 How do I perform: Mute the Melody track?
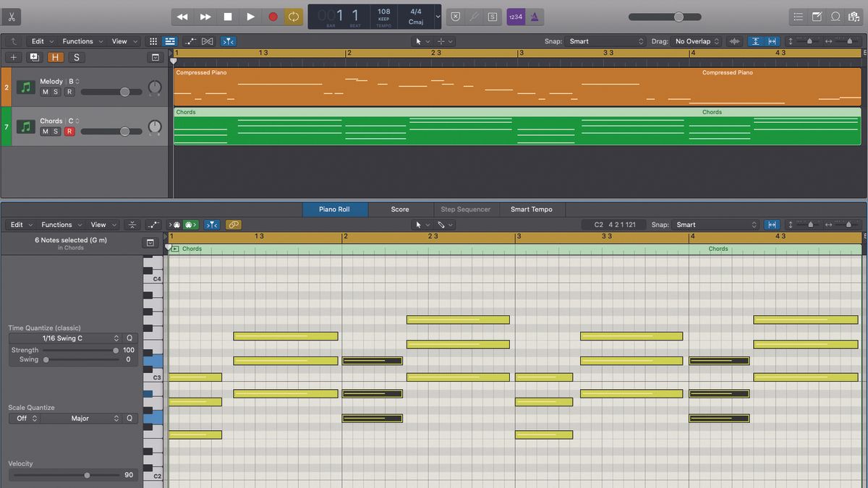pos(46,92)
